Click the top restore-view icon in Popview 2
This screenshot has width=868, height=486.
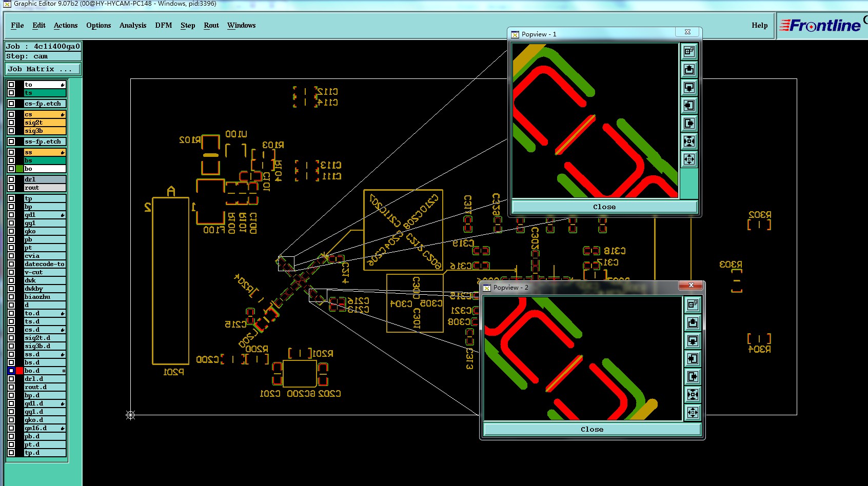pyautogui.click(x=693, y=305)
